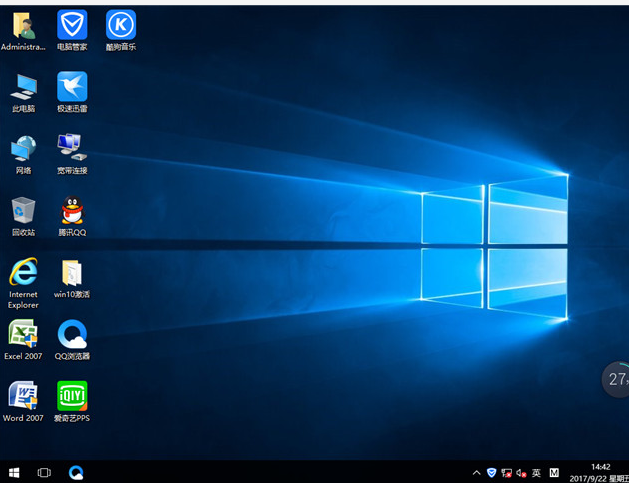This screenshot has height=483, width=629.
Task: Select the 回收站 recycle bin icon
Action: tap(23, 212)
